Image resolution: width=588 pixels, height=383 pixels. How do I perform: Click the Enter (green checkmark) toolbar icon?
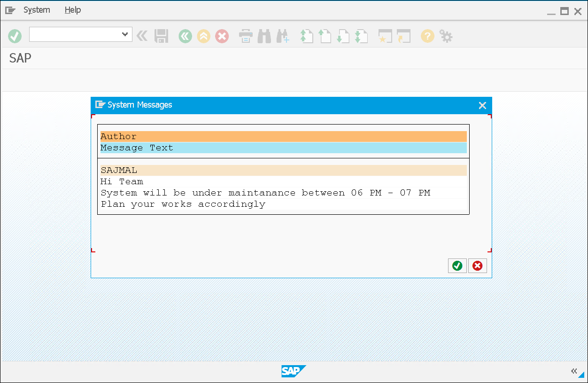click(x=15, y=36)
